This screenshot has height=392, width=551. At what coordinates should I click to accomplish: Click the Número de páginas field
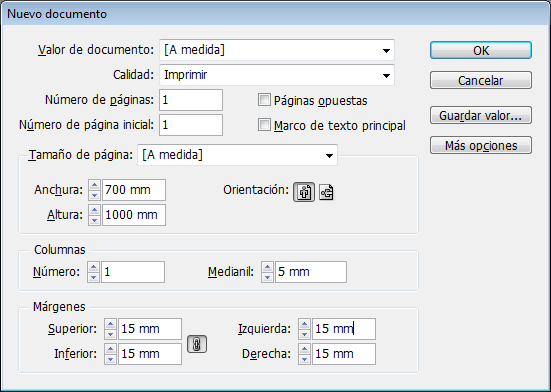coord(191,100)
